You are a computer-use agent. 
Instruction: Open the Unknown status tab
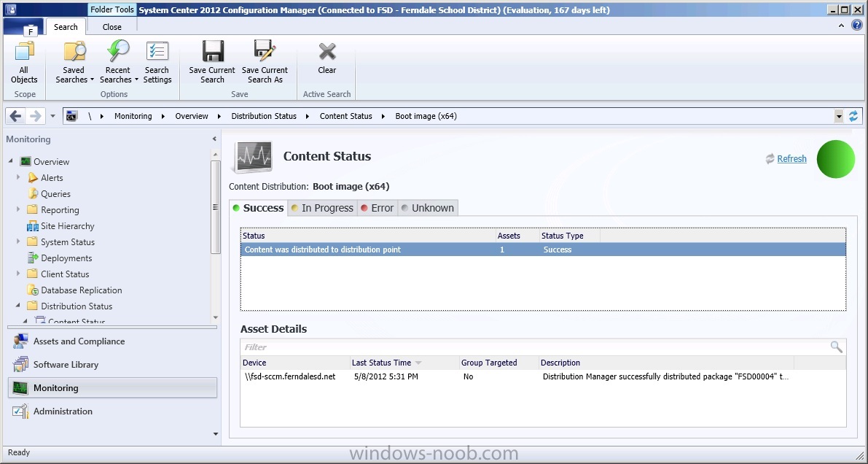click(x=427, y=208)
